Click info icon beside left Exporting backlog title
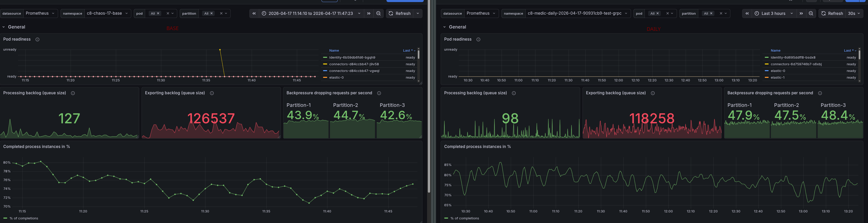 [212, 93]
